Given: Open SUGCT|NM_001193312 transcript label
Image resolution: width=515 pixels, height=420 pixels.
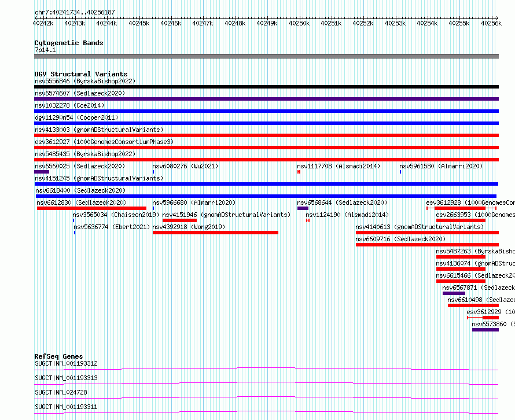Looking at the screenshot, I should pyautogui.click(x=66, y=363).
